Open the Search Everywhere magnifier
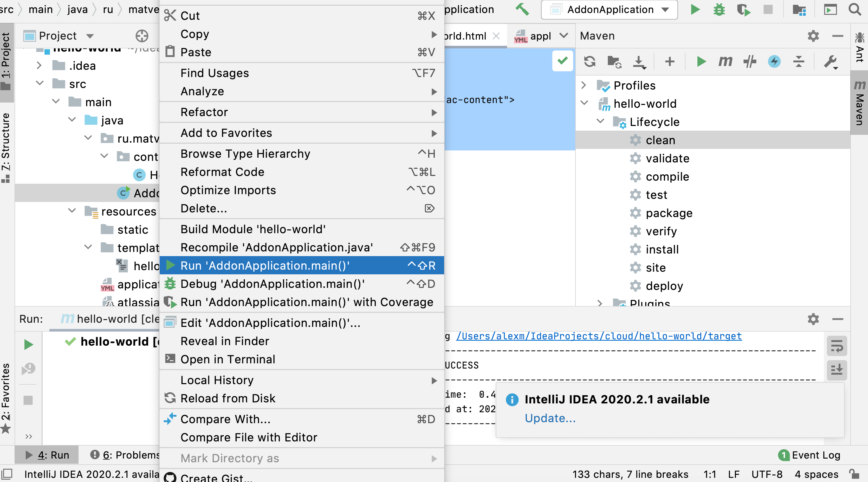This screenshot has width=868, height=482. (855, 9)
